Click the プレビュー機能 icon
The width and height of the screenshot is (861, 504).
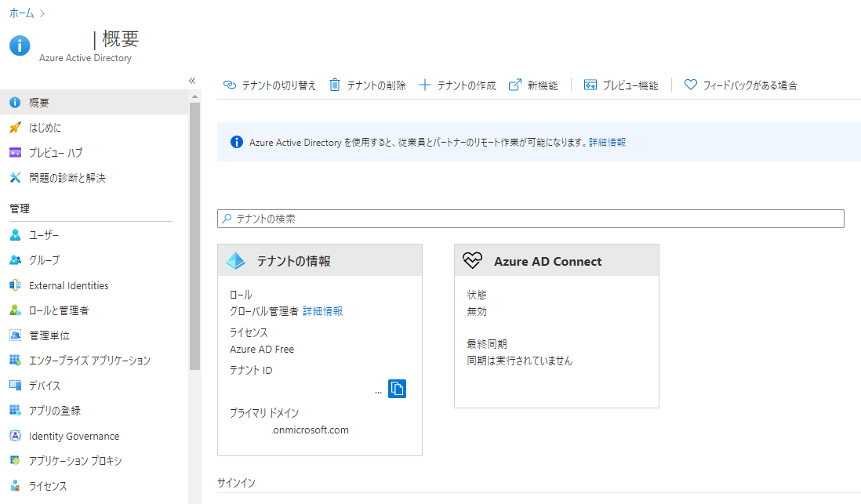click(x=590, y=85)
